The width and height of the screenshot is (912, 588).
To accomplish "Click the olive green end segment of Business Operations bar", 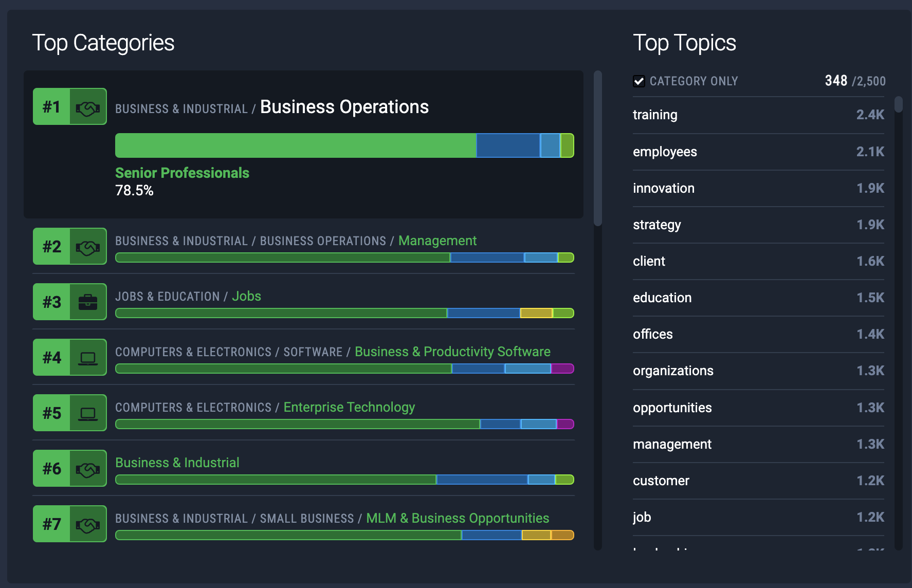I will (567, 145).
